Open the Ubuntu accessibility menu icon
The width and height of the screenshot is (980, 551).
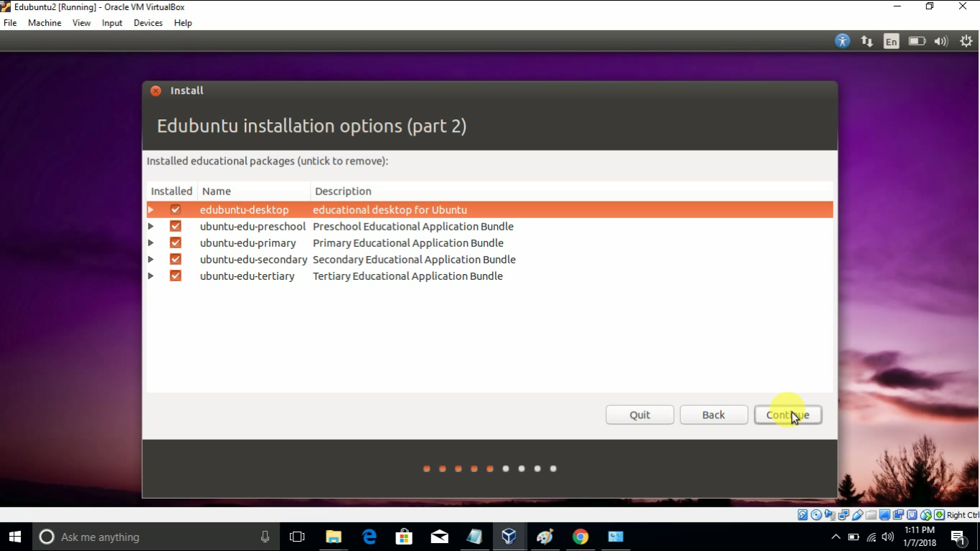click(842, 41)
